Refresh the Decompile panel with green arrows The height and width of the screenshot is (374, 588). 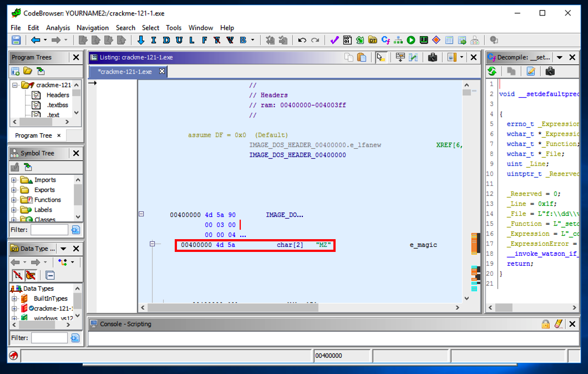(492, 71)
